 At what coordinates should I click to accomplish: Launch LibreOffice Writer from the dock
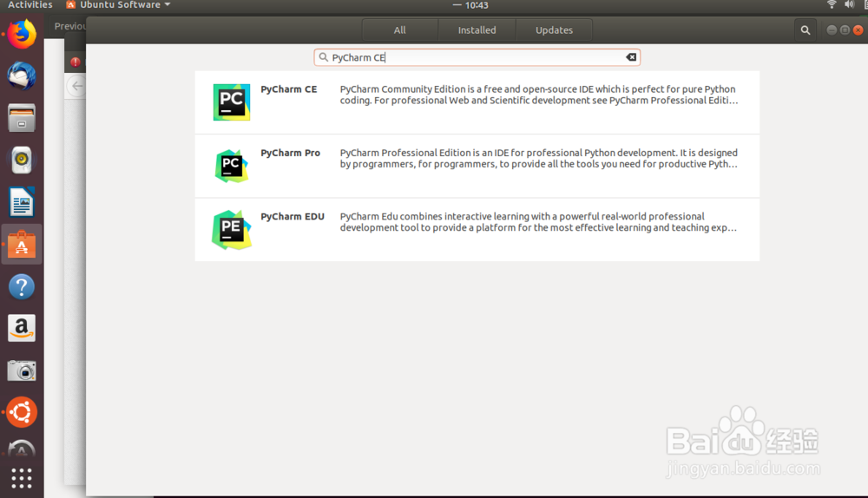coord(22,202)
